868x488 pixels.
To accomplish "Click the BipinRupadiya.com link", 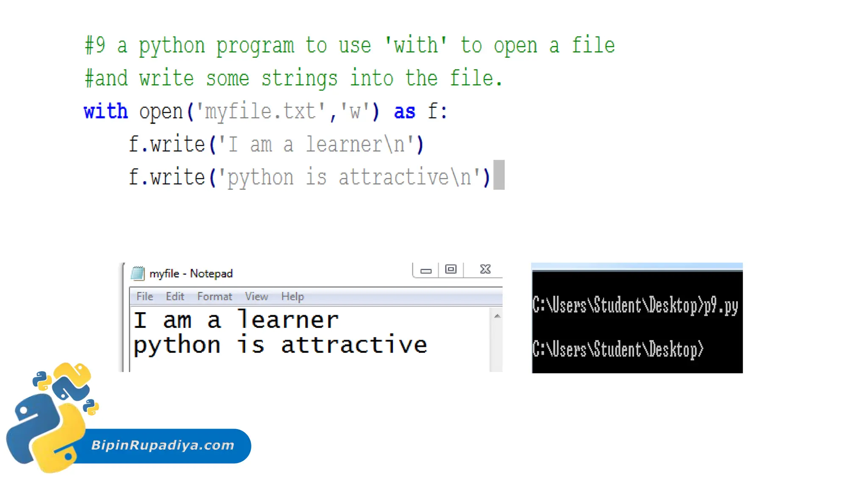I will (x=163, y=445).
